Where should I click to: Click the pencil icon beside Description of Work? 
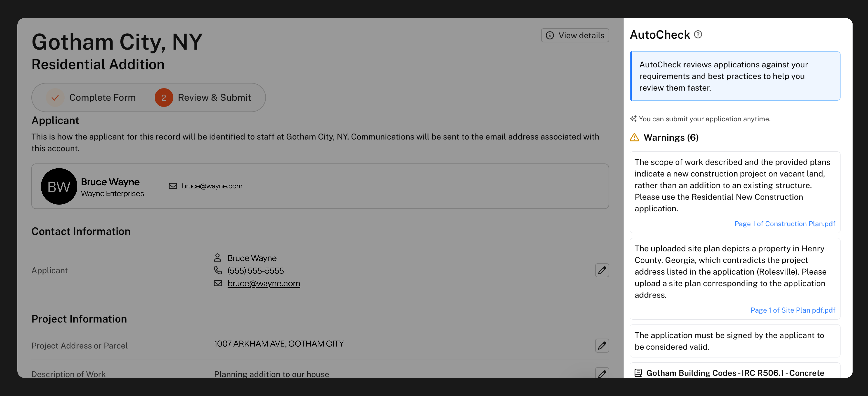point(602,373)
